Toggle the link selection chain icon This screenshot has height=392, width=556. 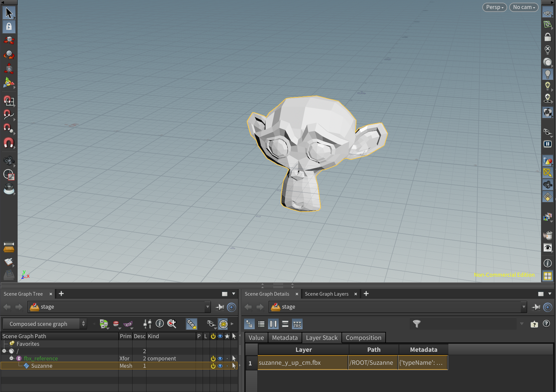point(191,324)
